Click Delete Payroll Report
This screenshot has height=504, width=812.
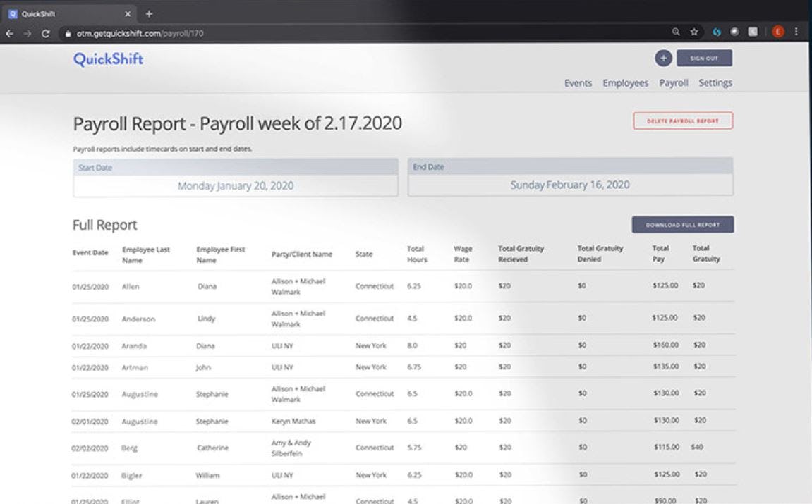pos(682,121)
